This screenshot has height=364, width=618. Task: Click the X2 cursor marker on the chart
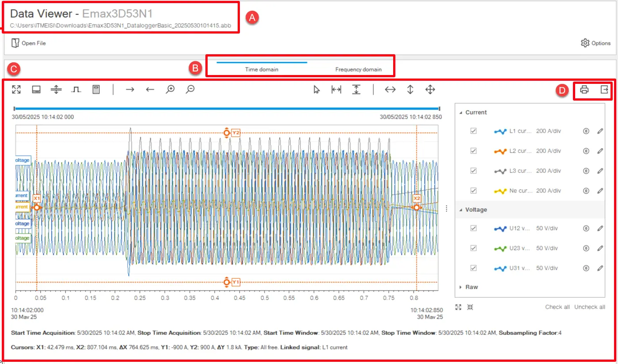pos(416,199)
